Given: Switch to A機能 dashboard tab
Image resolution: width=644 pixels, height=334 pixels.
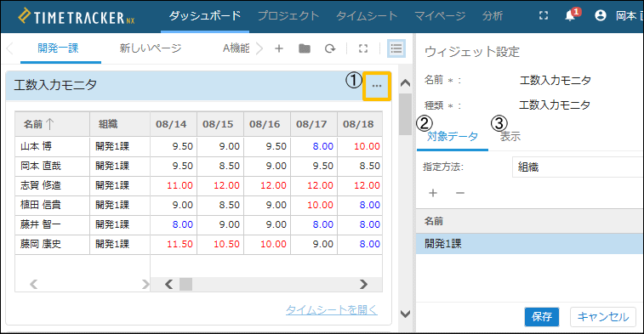Looking at the screenshot, I should (x=237, y=48).
